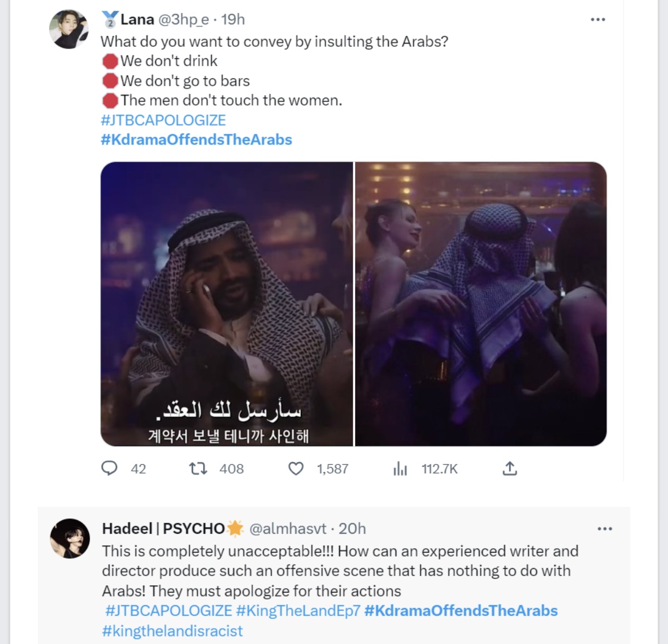
Task: Open Hadeel's profile avatar
Action: pos(70,538)
